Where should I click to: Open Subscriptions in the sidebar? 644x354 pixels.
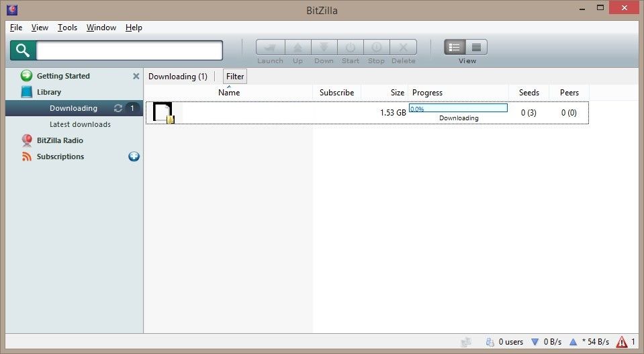coord(60,157)
